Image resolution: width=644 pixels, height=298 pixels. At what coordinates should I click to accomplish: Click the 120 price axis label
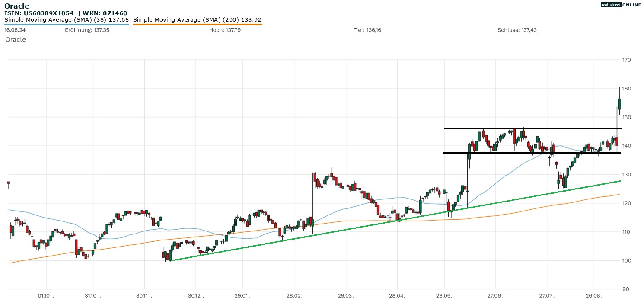[627, 203]
